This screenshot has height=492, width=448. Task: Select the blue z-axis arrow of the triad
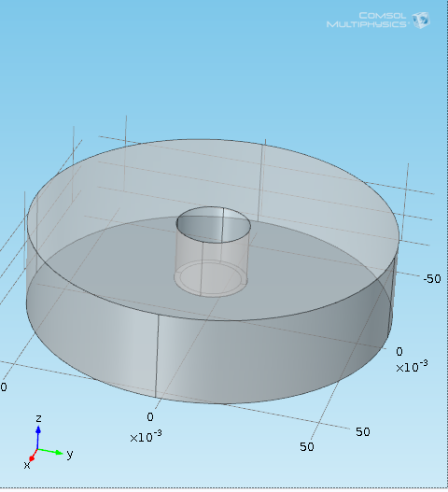pos(38,438)
